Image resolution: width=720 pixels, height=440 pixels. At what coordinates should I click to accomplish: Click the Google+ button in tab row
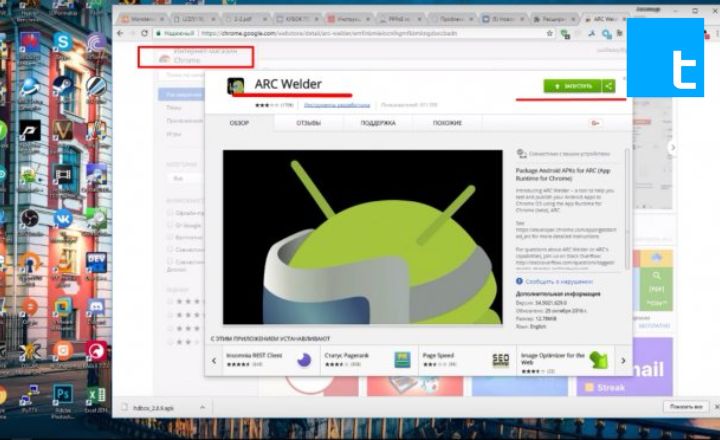tap(595, 123)
